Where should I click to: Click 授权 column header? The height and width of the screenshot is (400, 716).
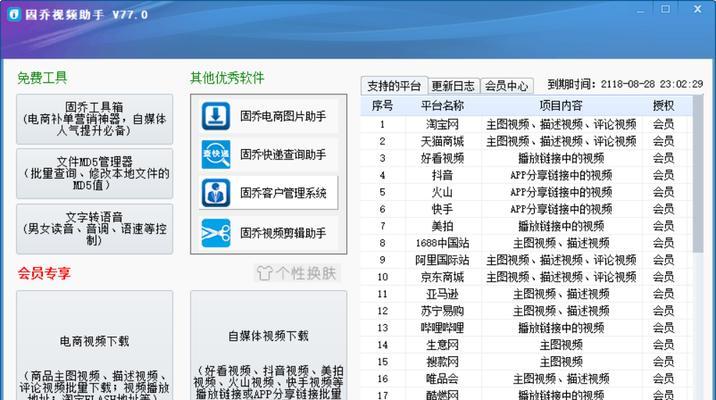663,106
